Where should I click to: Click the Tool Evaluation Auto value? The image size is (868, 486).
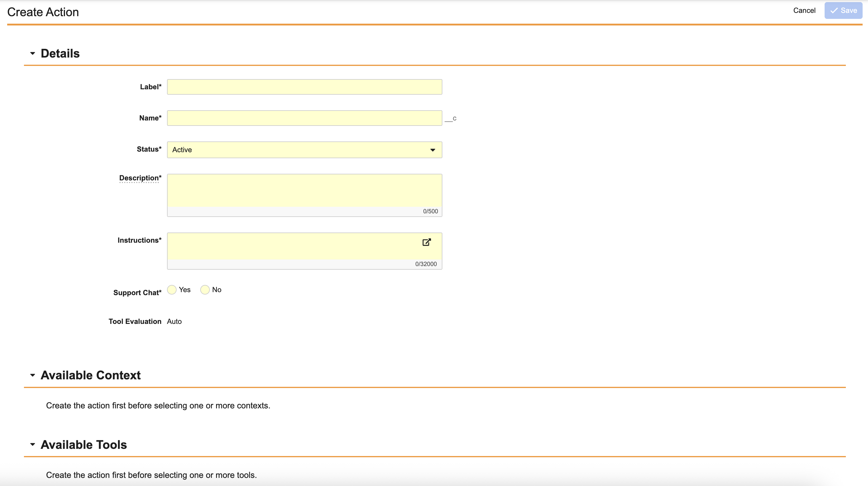[174, 322]
